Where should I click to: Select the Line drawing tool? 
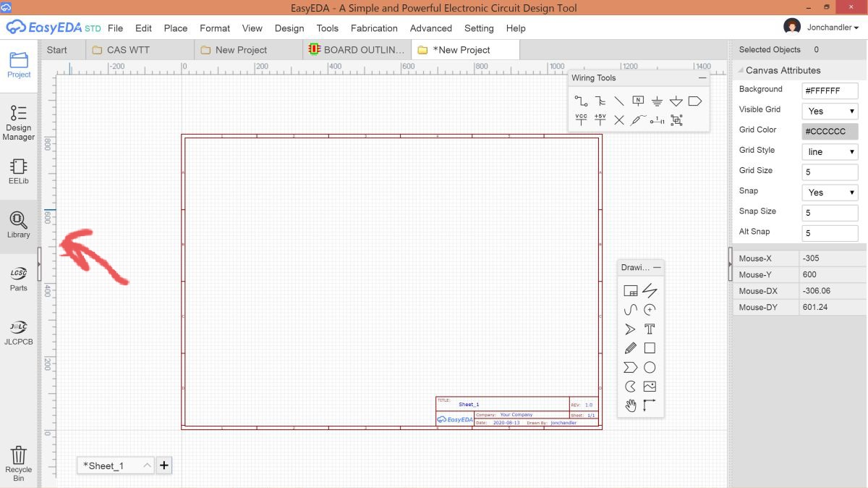coord(650,291)
